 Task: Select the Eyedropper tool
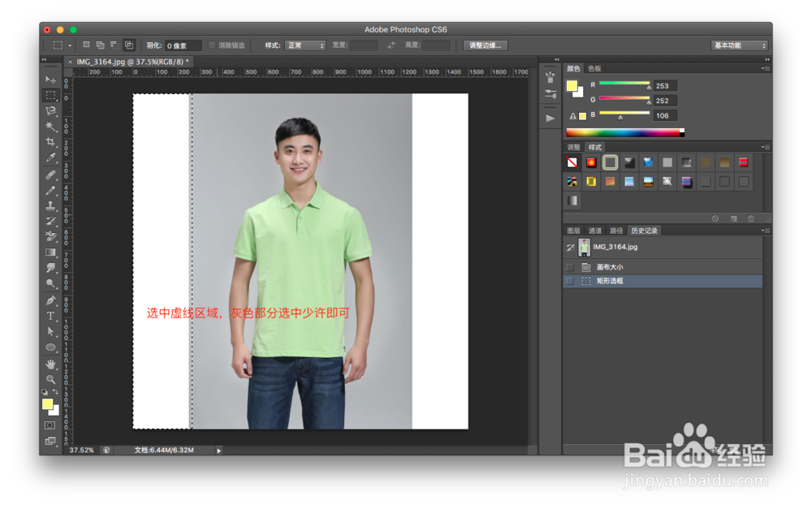(x=50, y=157)
